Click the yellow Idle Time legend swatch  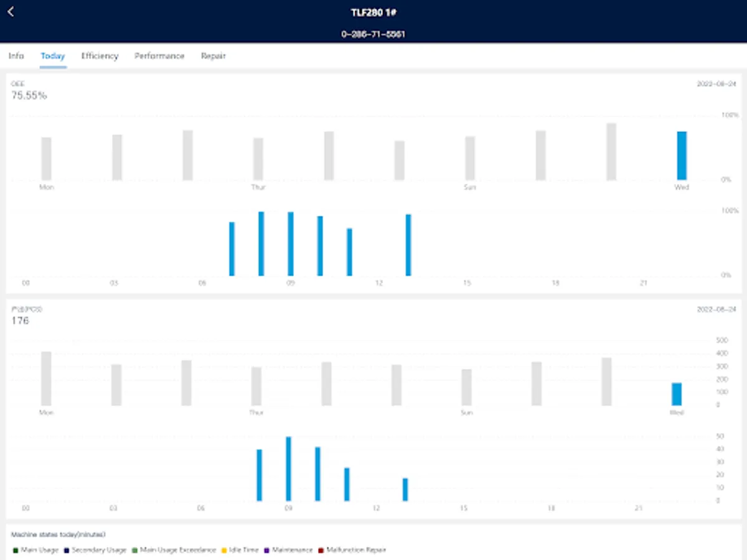click(223, 550)
